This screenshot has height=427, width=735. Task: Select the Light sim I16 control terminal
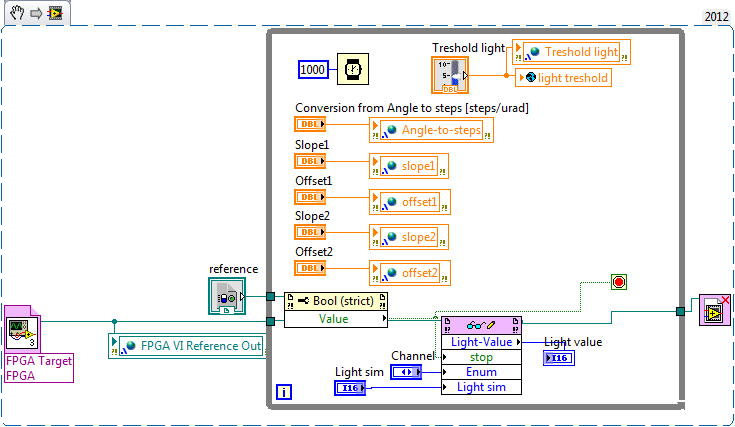click(350, 388)
